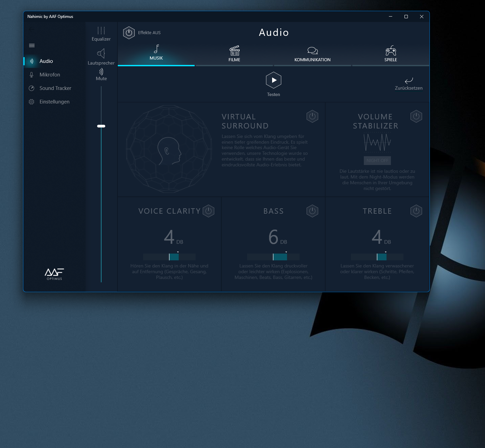Click the SPIELE gamepad icon
The image size is (485, 448).
click(391, 50)
